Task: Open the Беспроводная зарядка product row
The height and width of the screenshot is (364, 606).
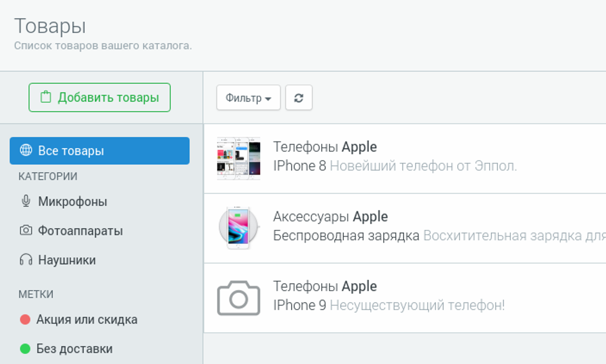Action: click(x=405, y=228)
